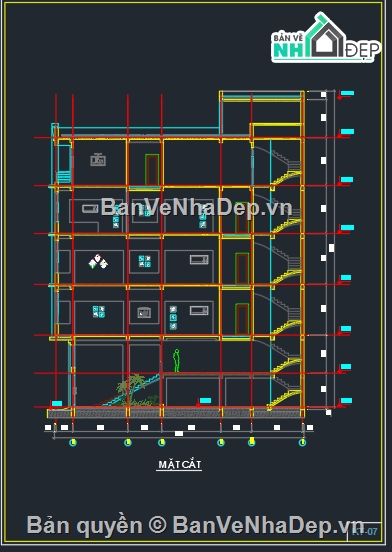Select the palm tree on the ground floor
392x552 pixels.
(132, 389)
